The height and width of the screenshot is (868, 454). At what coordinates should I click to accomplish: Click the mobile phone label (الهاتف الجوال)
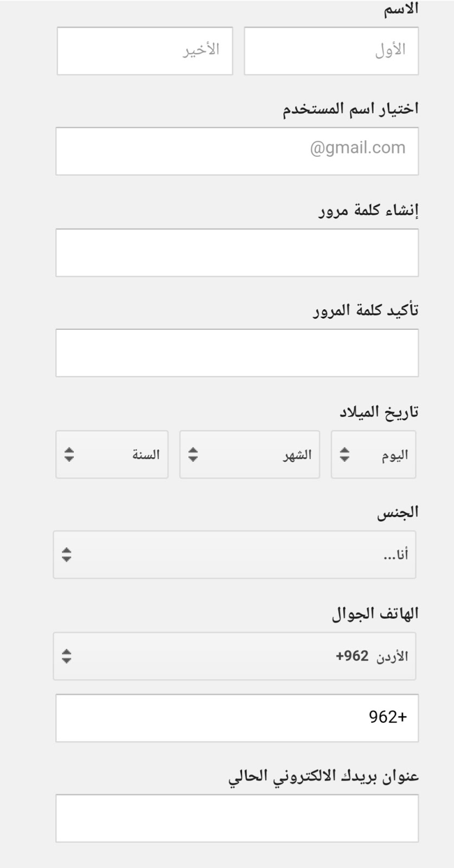click(x=375, y=614)
